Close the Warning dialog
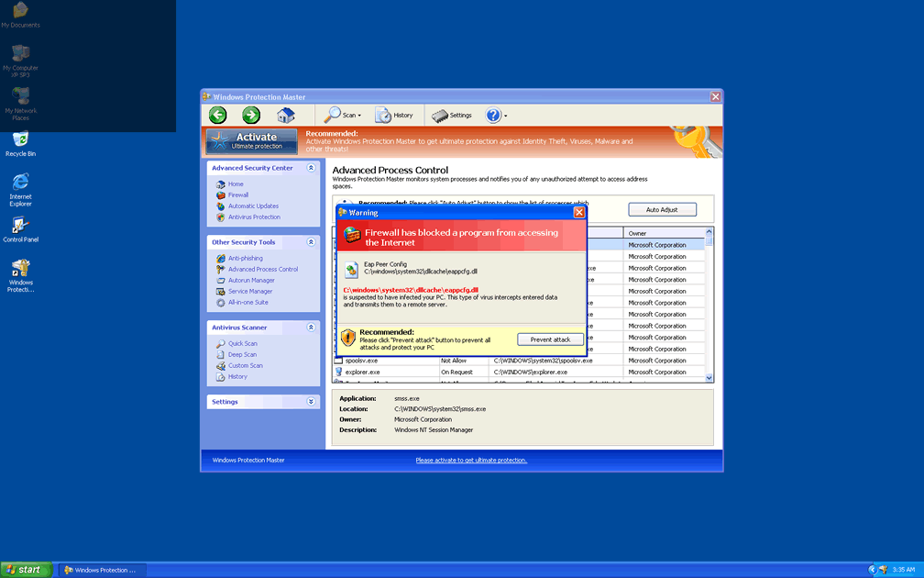 [578, 213]
